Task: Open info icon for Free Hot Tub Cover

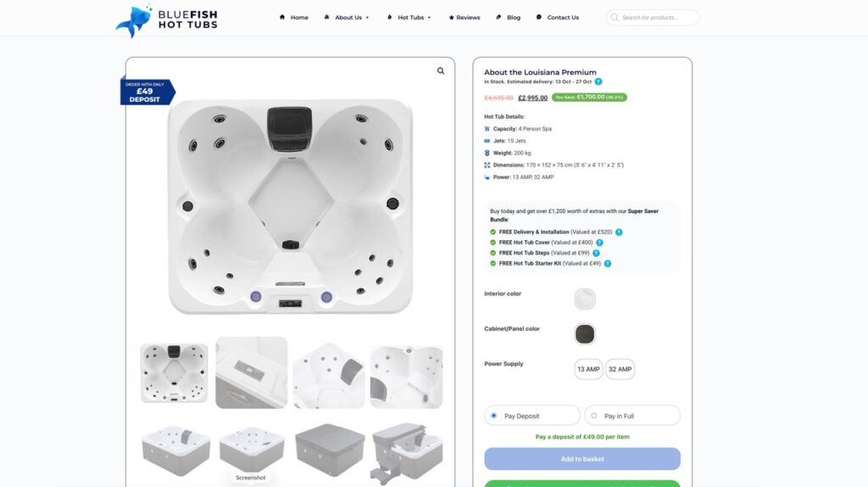Action: 599,243
